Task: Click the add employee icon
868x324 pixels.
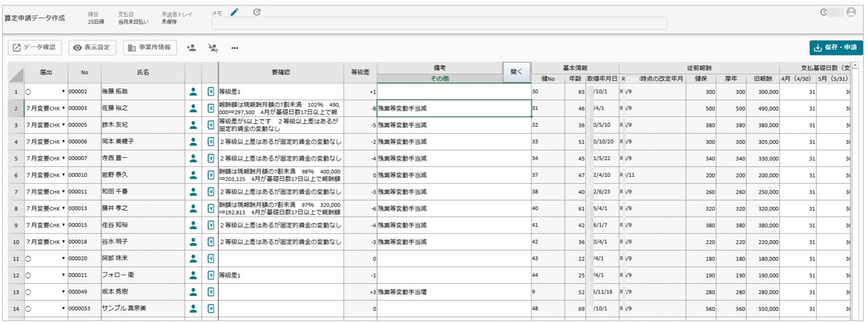Action: [190, 48]
